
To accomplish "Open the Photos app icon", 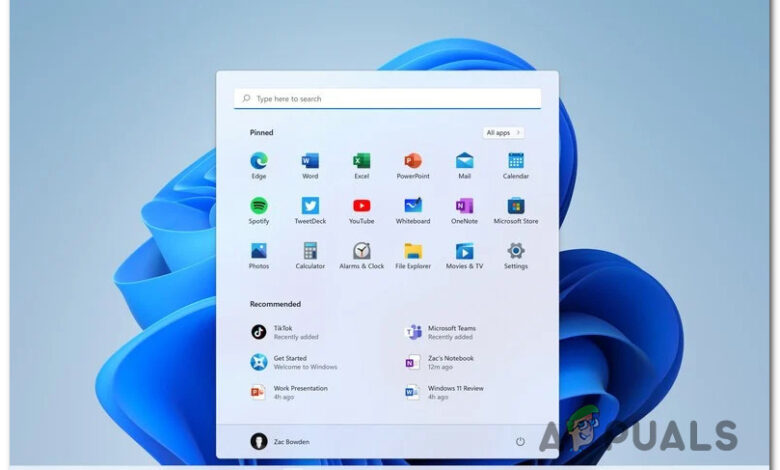I will 259,251.
